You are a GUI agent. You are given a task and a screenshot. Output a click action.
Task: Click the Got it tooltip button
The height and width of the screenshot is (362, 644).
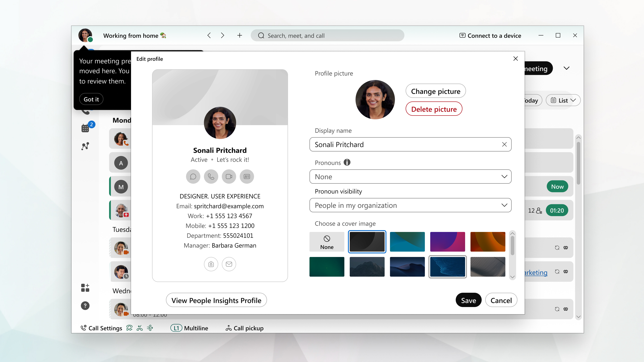91,99
